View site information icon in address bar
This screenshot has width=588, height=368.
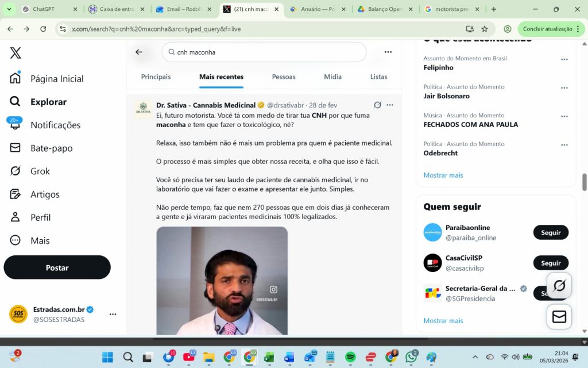[63, 29]
